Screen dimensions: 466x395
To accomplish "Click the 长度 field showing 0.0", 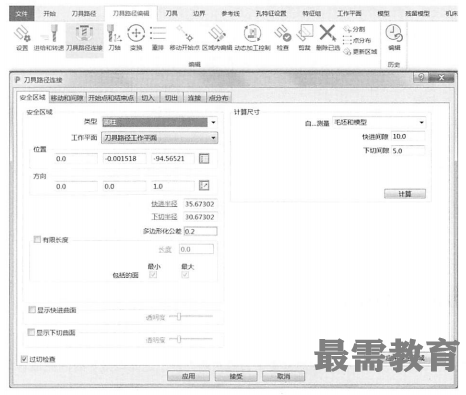I will click(196, 249).
